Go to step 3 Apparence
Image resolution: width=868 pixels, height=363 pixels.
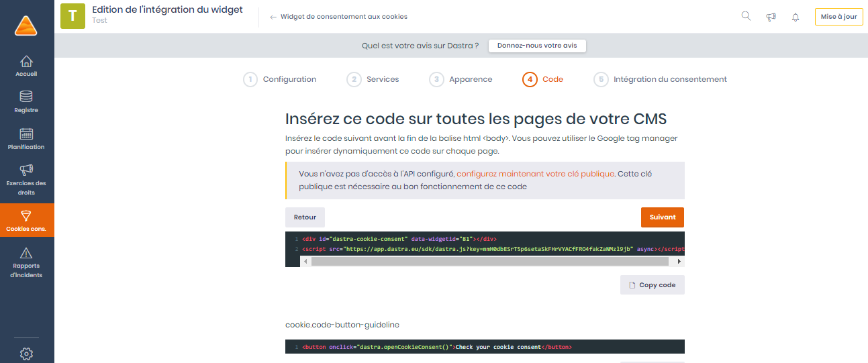coord(461,79)
